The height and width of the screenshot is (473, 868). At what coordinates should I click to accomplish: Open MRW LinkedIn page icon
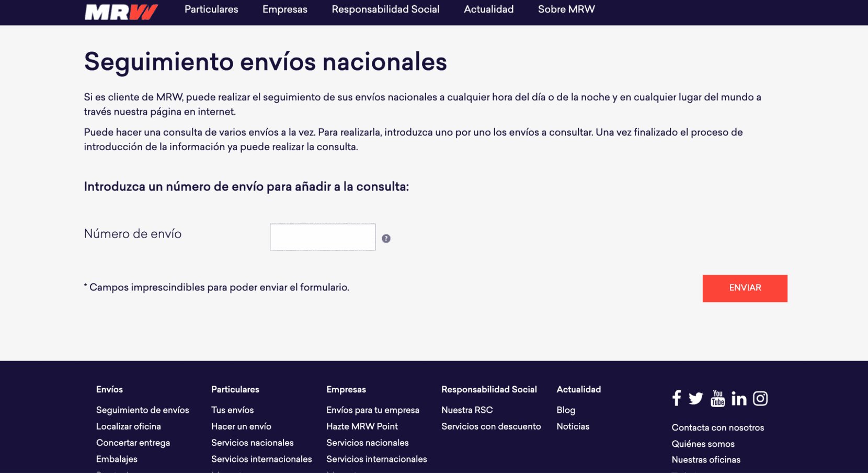pos(739,399)
